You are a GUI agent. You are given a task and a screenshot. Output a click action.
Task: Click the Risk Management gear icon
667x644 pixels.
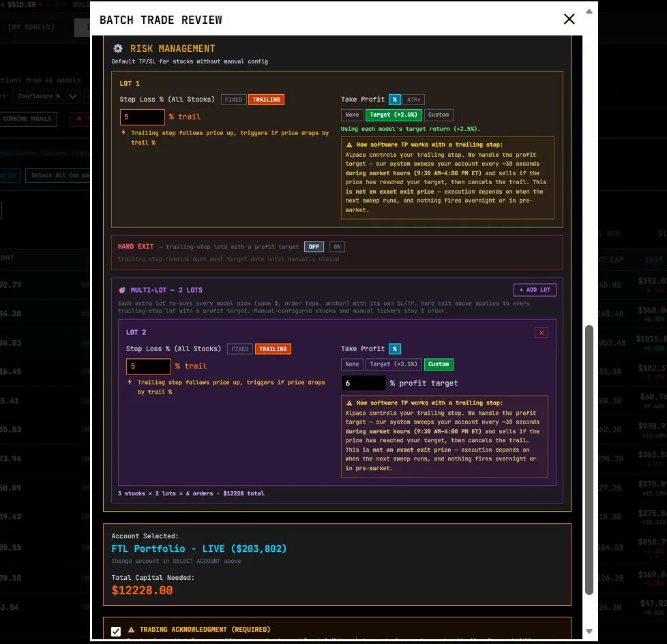(118, 48)
